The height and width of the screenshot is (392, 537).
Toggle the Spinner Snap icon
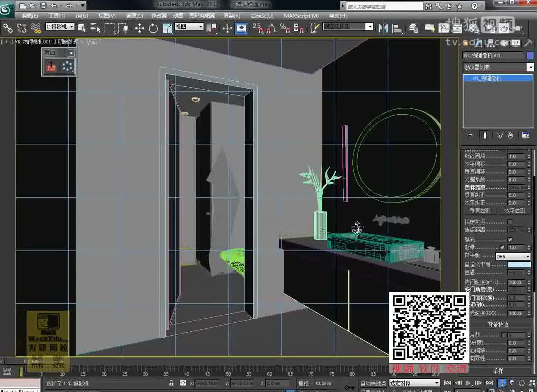click(x=299, y=28)
